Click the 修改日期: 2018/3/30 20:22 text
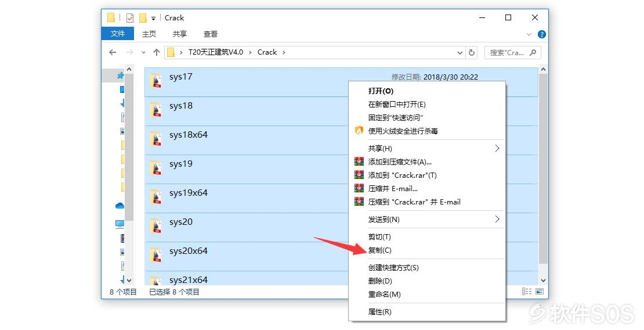Screen dimensions: 644x330 click(435, 77)
